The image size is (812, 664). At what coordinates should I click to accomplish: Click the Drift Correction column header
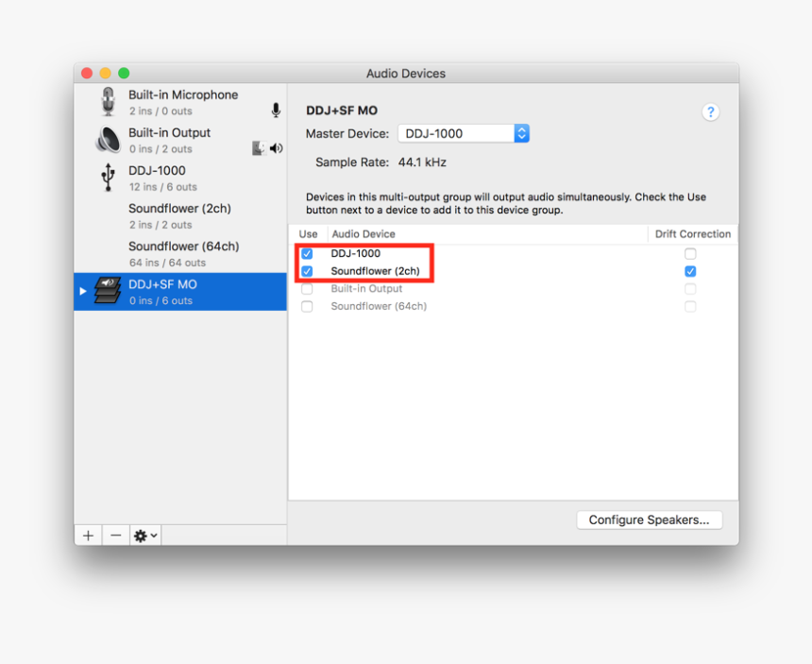[693, 233]
